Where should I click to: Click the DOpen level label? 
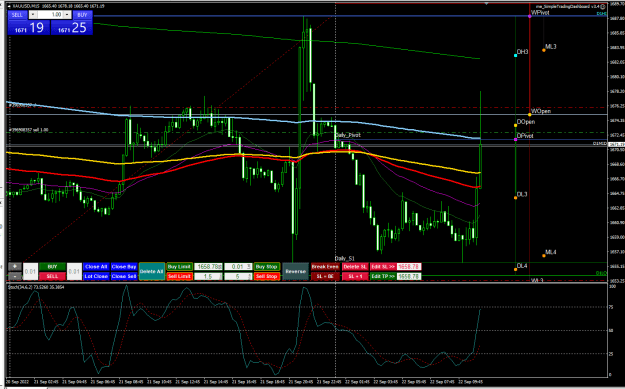pos(526,122)
